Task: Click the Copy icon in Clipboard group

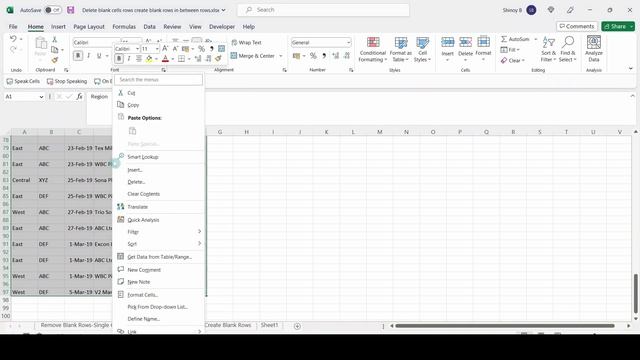Action: 55,50
